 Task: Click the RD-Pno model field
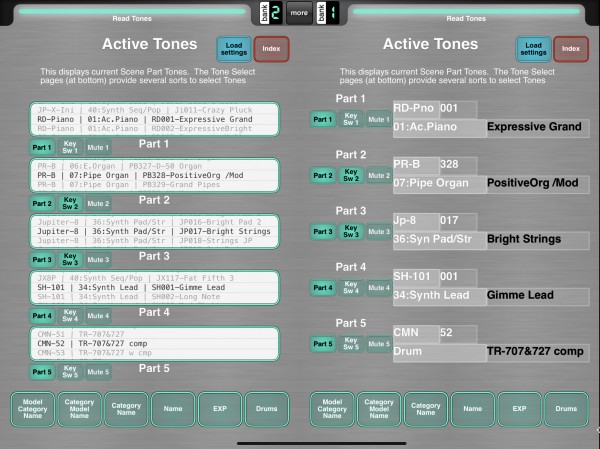416,108
